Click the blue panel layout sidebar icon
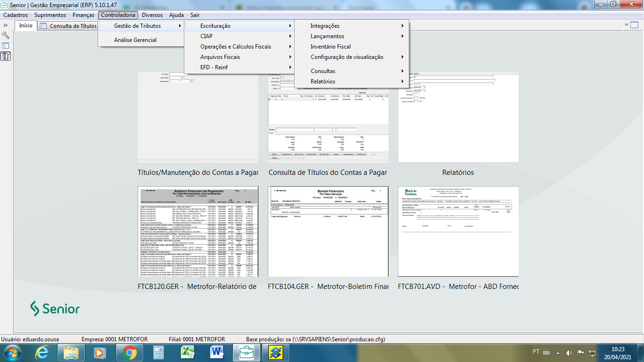 6,46
